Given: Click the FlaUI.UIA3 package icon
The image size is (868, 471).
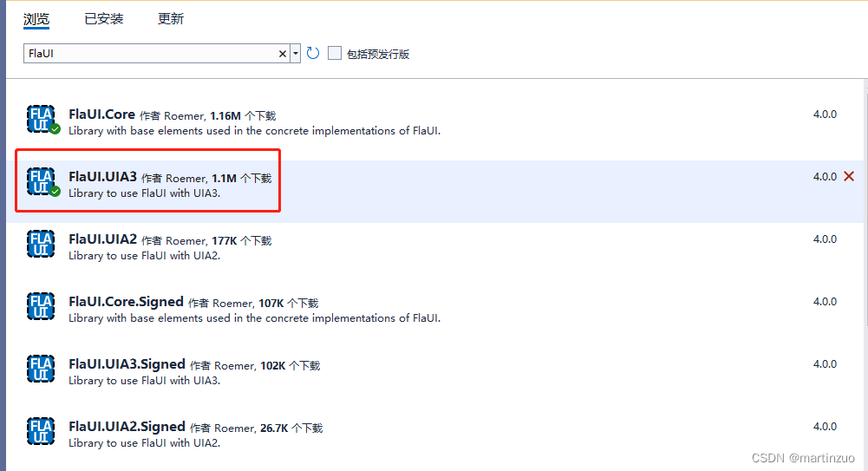Looking at the screenshot, I should click(42, 181).
